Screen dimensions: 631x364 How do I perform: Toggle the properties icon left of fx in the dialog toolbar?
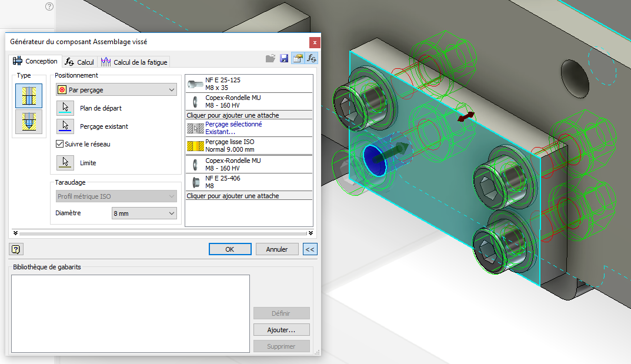point(298,58)
